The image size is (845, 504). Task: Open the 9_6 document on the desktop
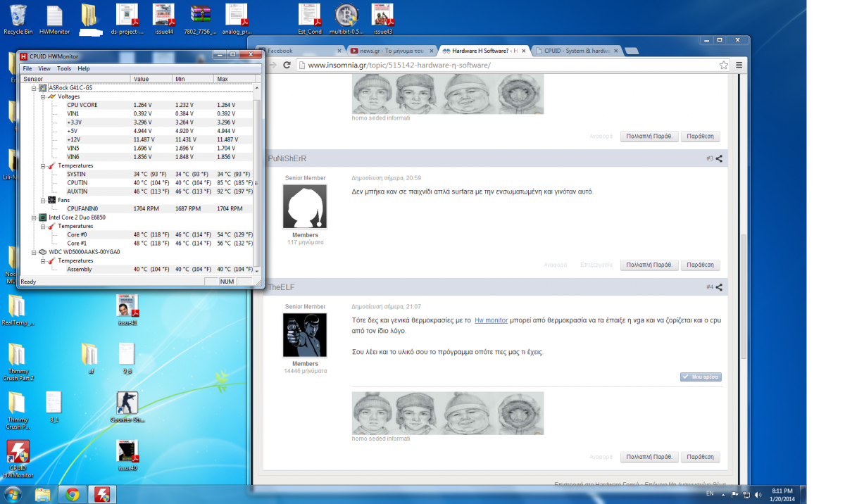tap(127, 359)
